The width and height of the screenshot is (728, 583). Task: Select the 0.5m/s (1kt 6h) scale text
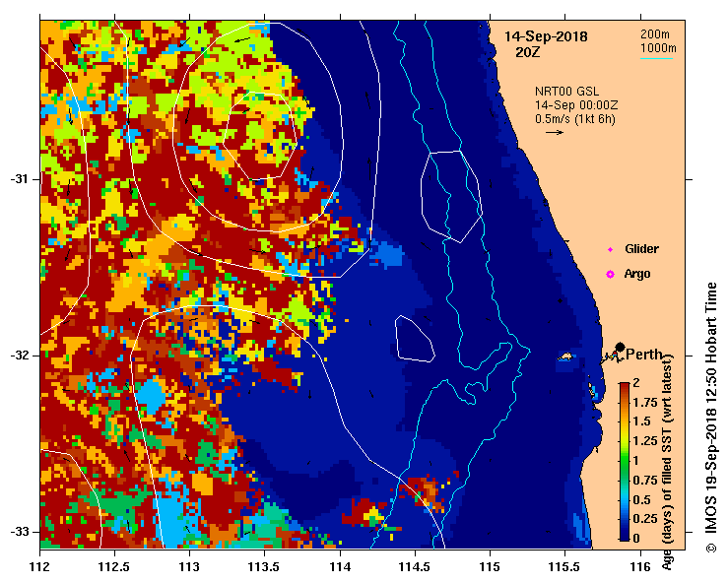pos(574,119)
